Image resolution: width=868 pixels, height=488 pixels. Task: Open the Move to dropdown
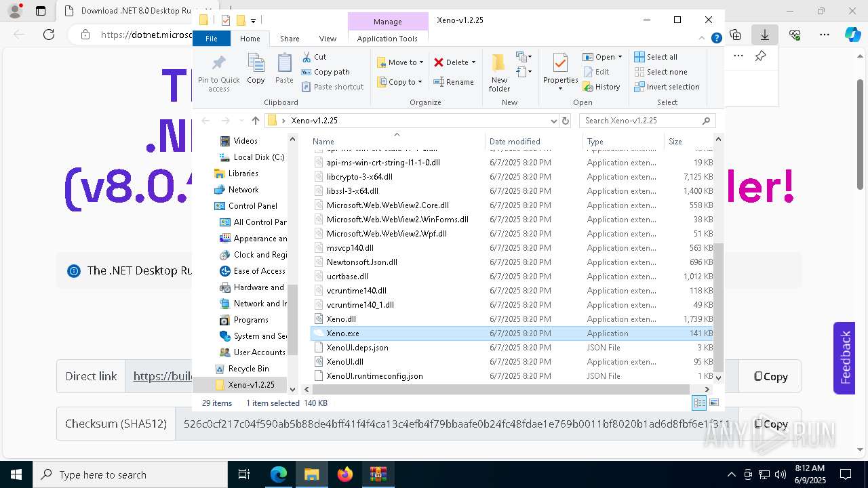[400, 62]
